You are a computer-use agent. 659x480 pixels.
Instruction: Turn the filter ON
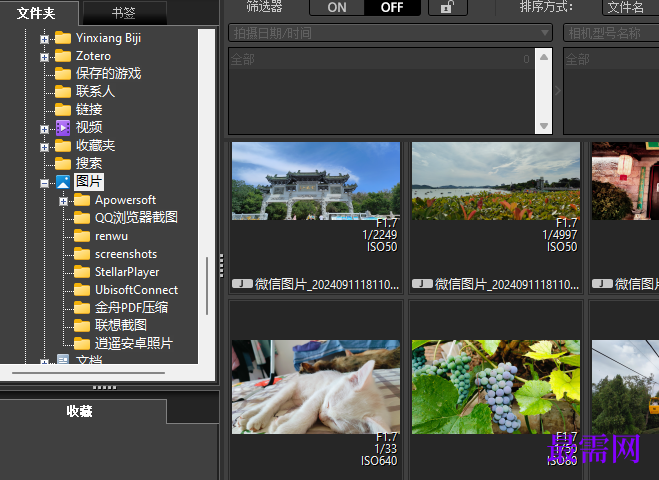(337, 8)
